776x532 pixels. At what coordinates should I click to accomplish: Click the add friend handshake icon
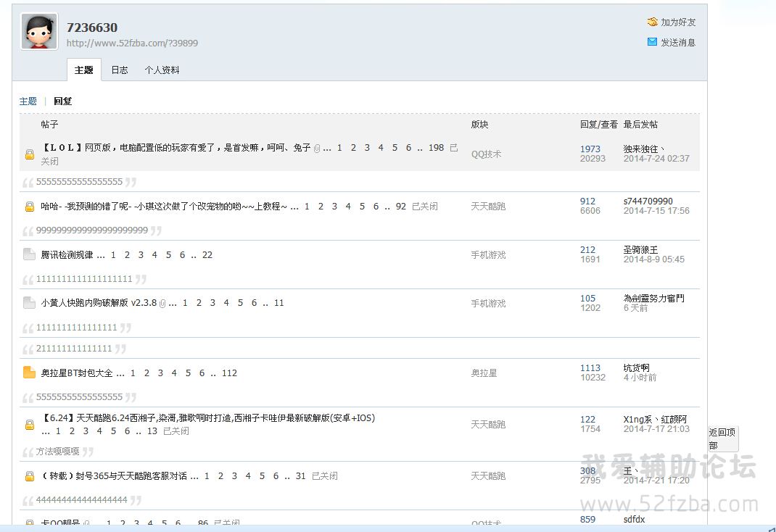pos(652,22)
